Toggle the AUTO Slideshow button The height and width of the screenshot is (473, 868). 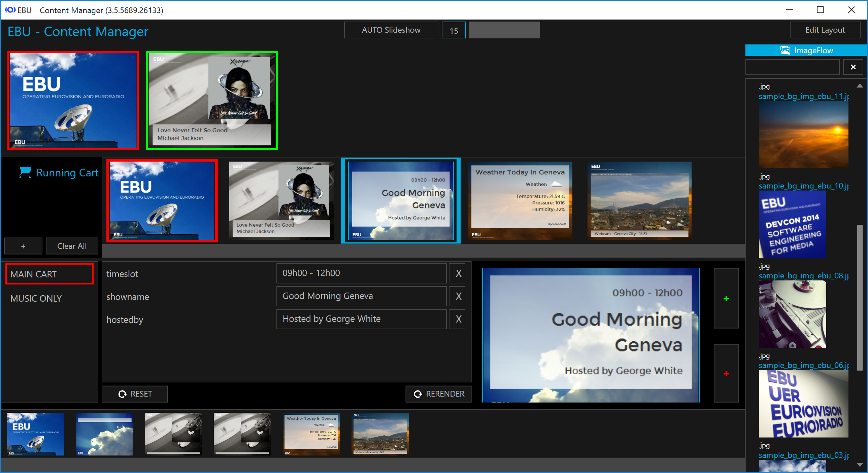tap(391, 30)
